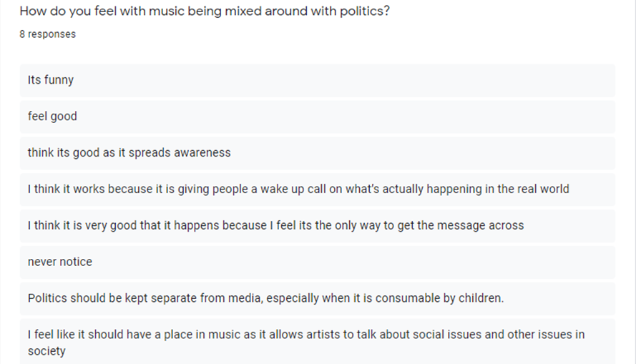Click the '8 responses' count label

pos(47,34)
